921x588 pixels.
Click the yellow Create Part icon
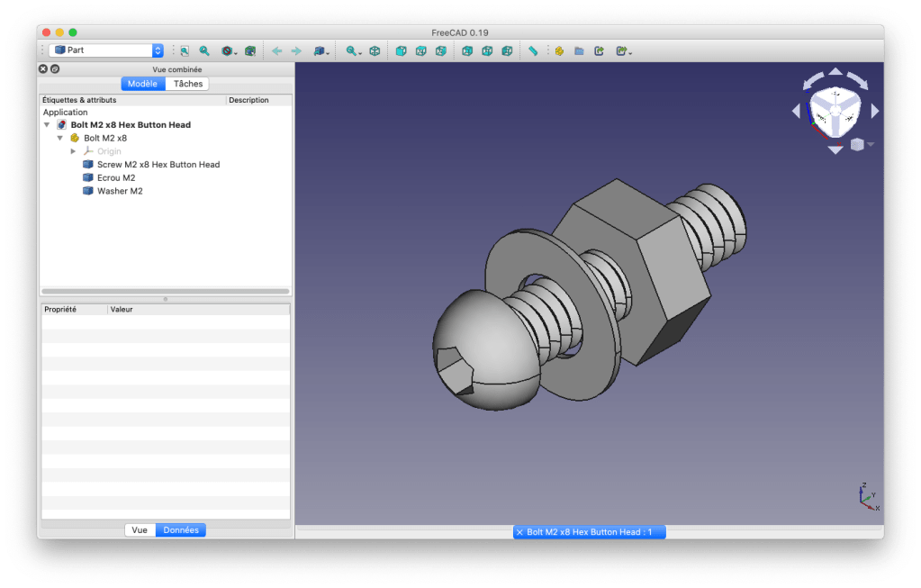(x=559, y=51)
